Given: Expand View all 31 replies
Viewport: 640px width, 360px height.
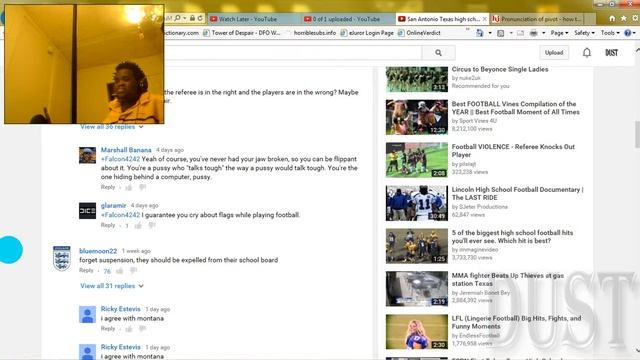Looking at the screenshot, I should pos(111,286).
